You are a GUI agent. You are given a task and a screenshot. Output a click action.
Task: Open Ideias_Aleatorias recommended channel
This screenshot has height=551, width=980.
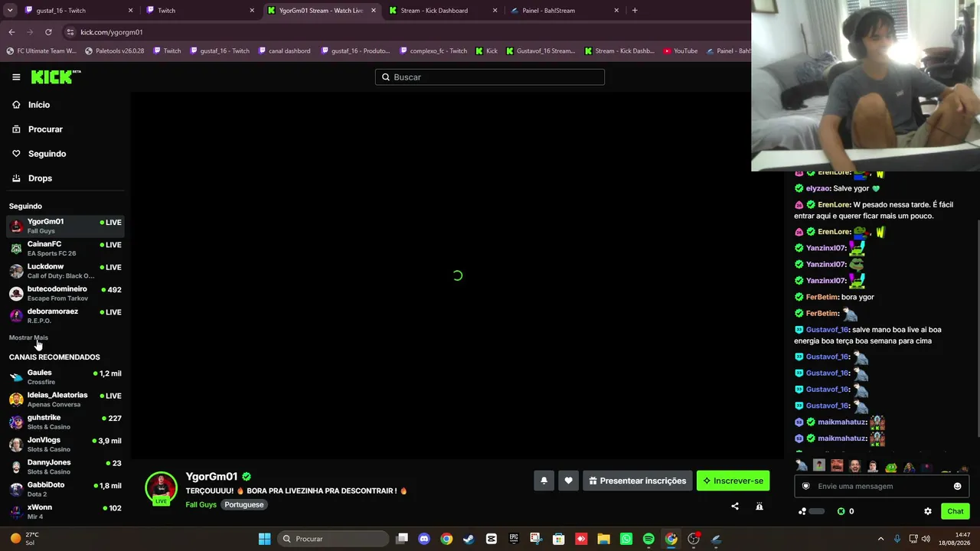pos(66,399)
